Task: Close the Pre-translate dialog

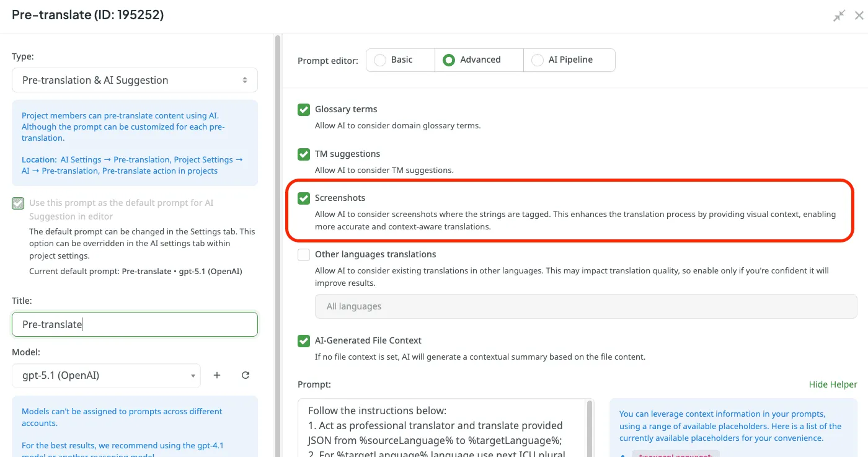Action: 859,16
